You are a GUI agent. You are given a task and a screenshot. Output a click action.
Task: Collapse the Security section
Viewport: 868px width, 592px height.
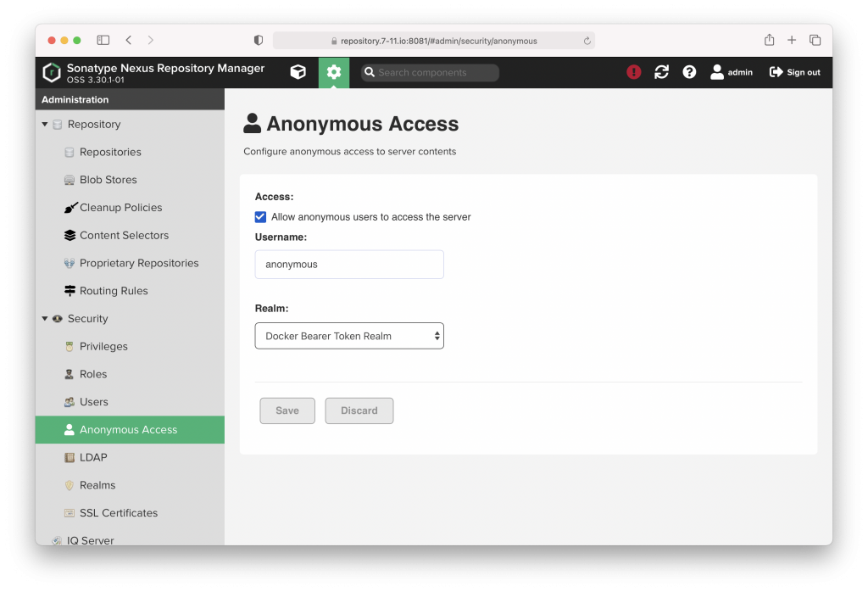pos(44,318)
